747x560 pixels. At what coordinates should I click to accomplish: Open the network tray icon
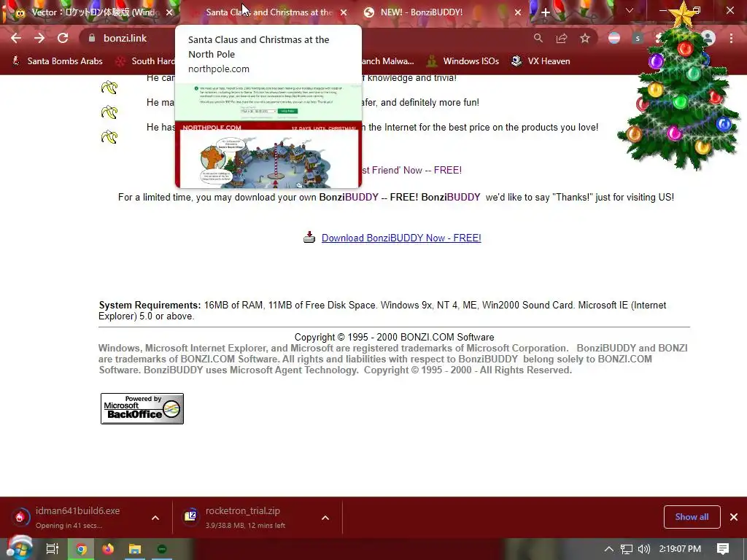(627, 549)
